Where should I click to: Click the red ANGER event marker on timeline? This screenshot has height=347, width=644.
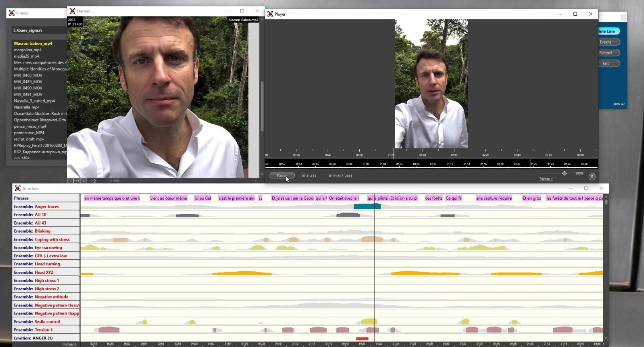362,339
